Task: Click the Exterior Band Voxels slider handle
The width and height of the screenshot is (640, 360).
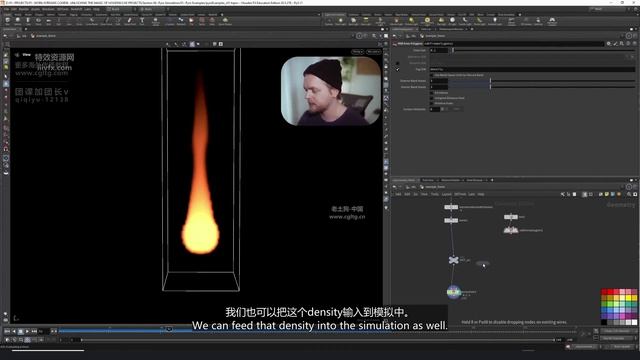Action: pos(490,81)
